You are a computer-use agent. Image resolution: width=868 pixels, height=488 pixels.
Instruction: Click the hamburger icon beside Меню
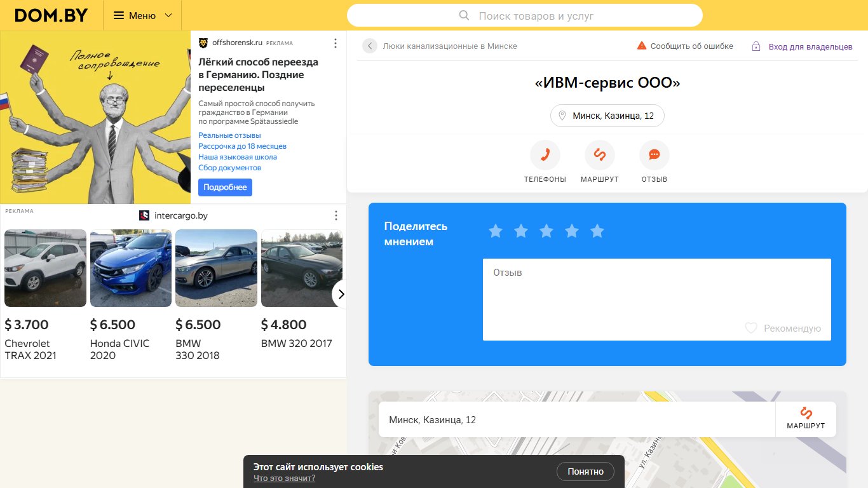tap(119, 15)
